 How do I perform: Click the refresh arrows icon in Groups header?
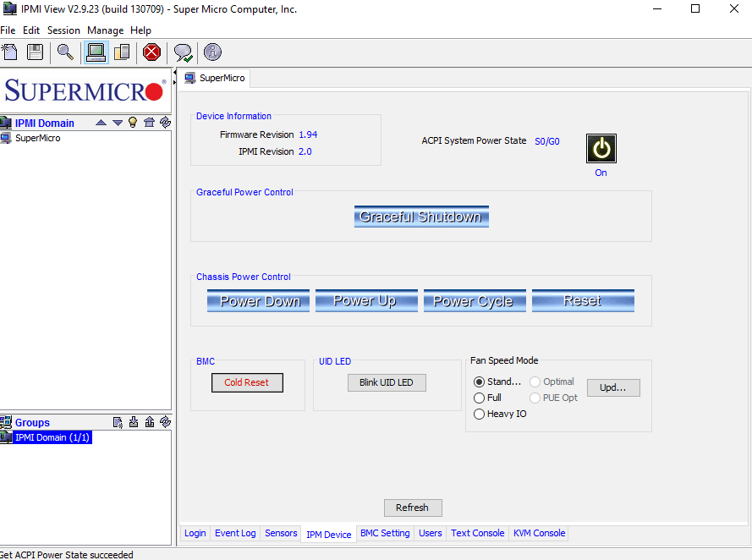tap(166, 422)
